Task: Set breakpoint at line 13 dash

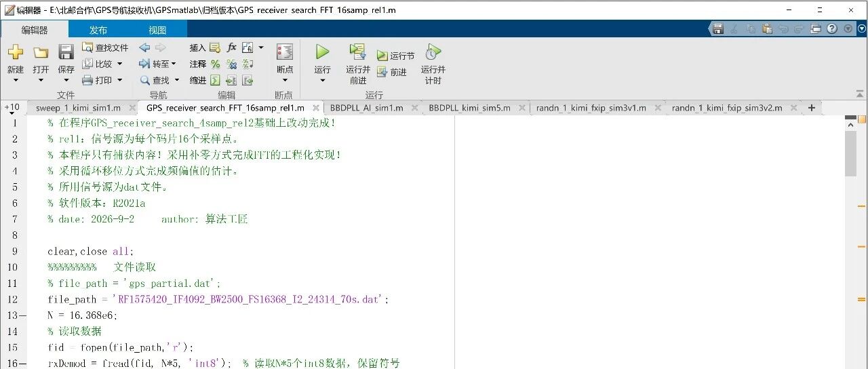Action: [x=23, y=315]
